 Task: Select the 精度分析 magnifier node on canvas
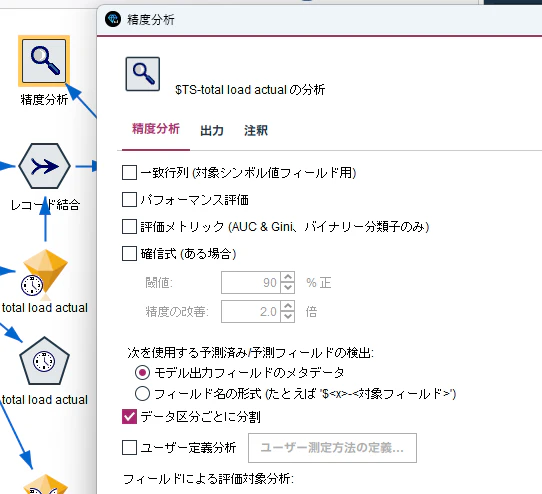(x=44, y=61)
